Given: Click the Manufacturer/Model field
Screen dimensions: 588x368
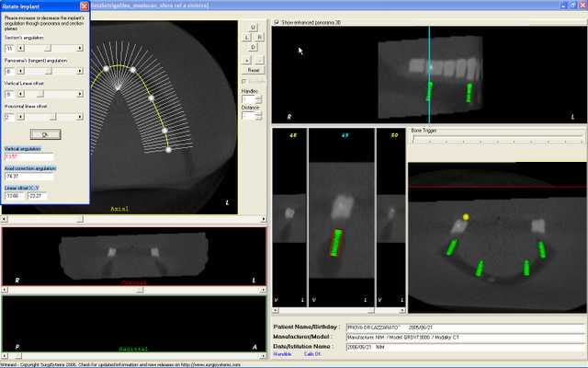Looking at the screenshot, I should tap(465, 338).
